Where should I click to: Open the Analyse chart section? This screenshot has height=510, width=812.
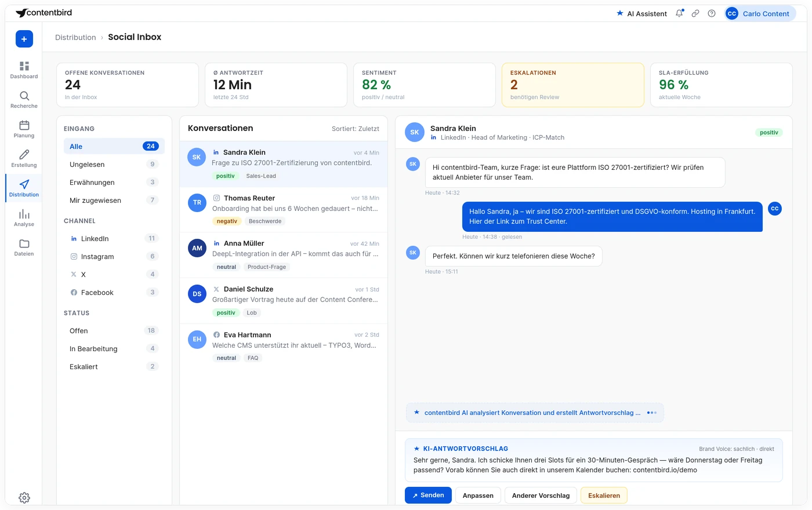24,218
